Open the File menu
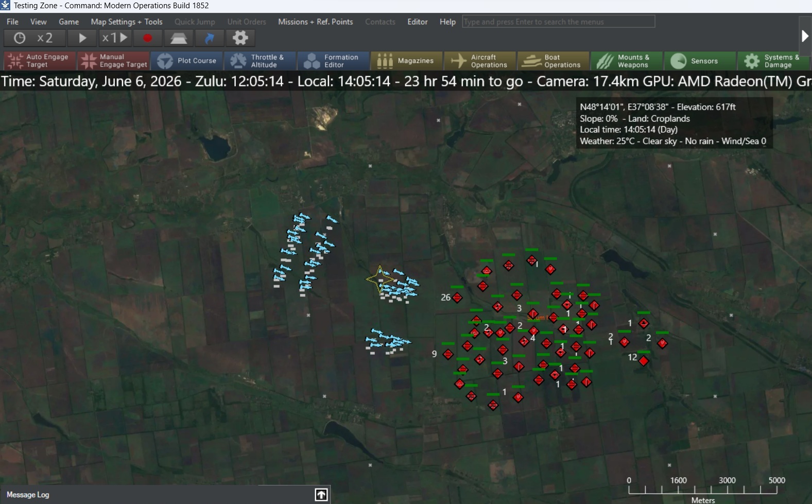This screenshot has width=812, height=504. point(12,22)
